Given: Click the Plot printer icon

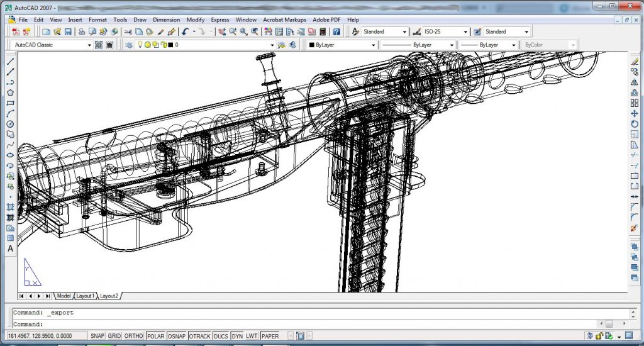Looking at the screenshot, I should pos(81,31).
